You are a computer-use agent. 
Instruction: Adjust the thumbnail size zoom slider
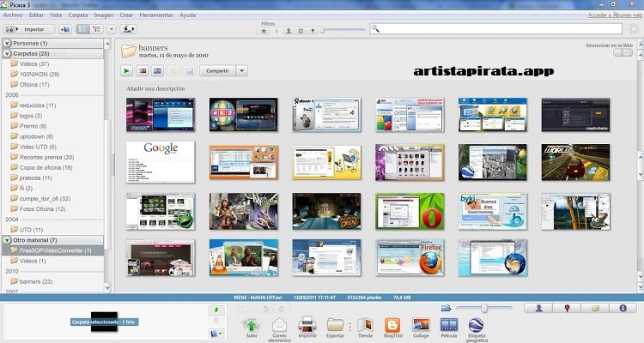tap(484, 308)
